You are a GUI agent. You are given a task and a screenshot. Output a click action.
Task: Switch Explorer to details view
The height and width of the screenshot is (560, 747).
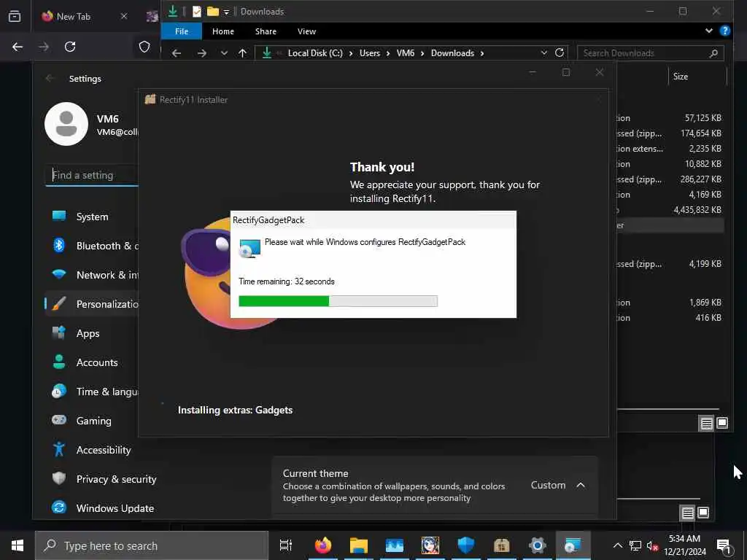pyautogui.click(x=706, y=423)
